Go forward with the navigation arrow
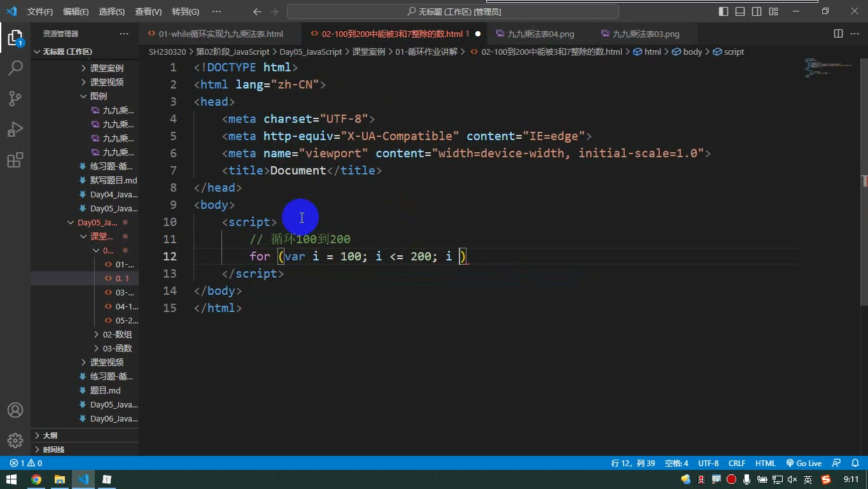 (274, 11)
